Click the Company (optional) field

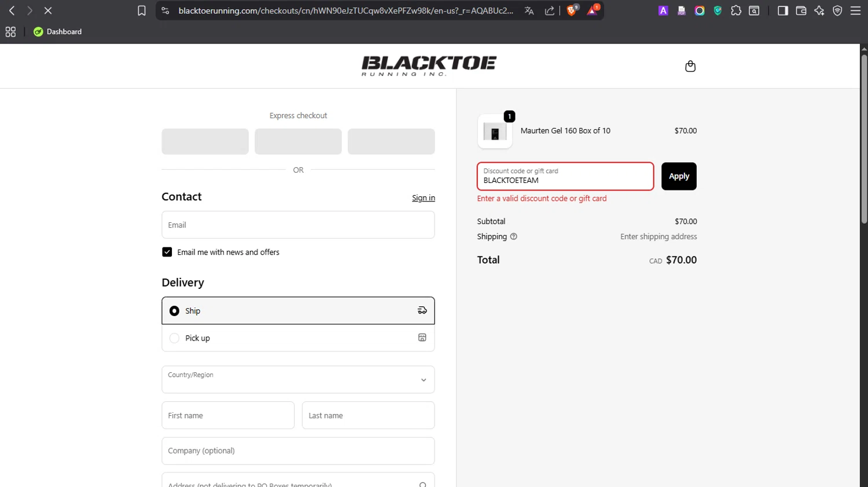[x=298, y=451]
